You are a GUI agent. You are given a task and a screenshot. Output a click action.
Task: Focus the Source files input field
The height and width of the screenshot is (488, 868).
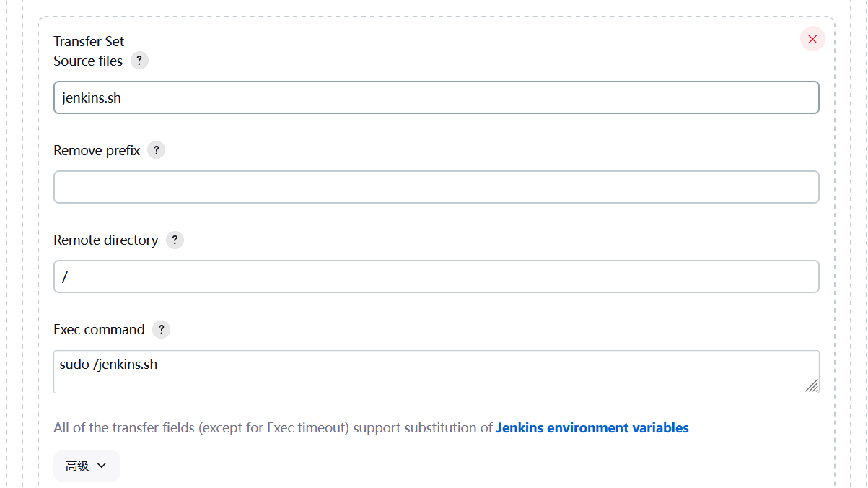(436, 97)
